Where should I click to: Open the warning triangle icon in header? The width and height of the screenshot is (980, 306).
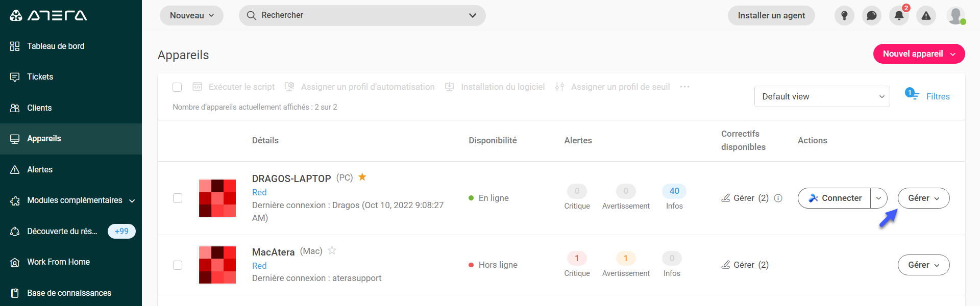tap(926, 16)
